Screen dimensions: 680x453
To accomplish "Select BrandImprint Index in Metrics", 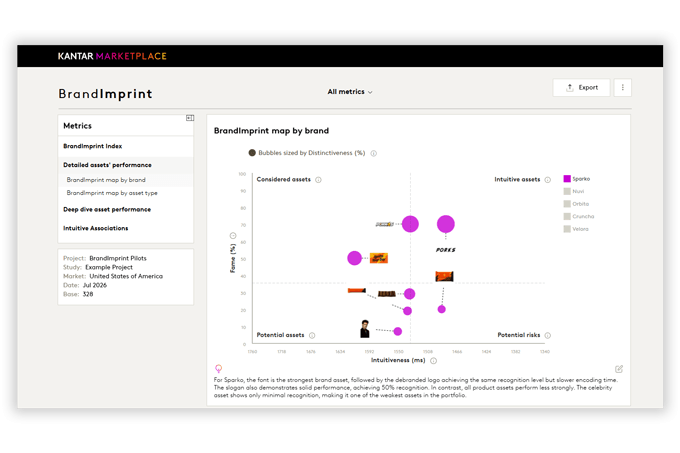I will [92, 146].
